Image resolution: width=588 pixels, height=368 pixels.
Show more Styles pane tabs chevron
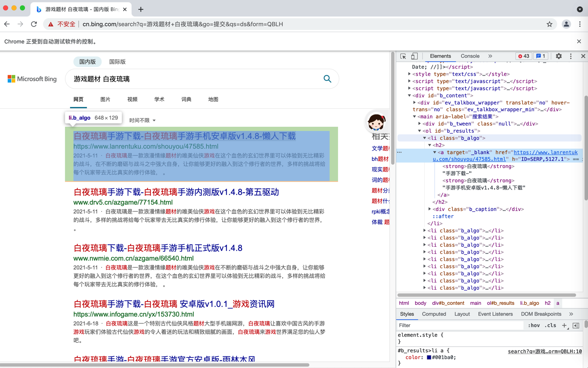[571, 314]
